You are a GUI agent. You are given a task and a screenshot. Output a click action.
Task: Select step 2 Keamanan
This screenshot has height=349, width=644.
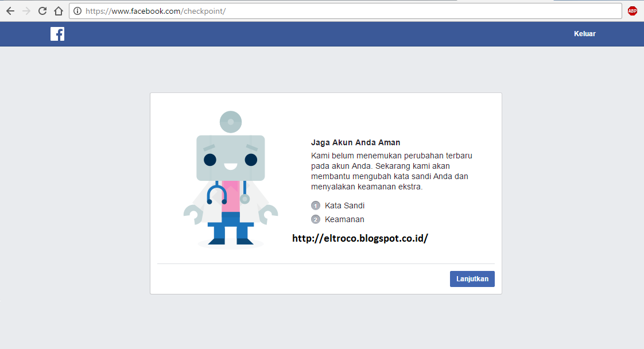[337, 219]
